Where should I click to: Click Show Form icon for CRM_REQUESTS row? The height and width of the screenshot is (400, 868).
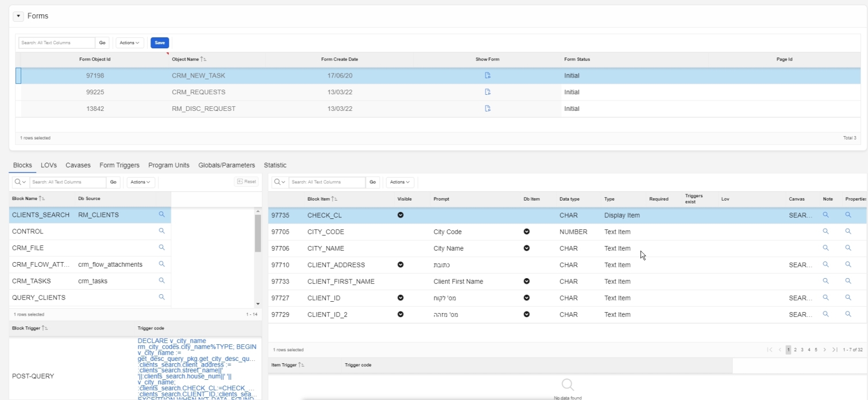(487, 92)
